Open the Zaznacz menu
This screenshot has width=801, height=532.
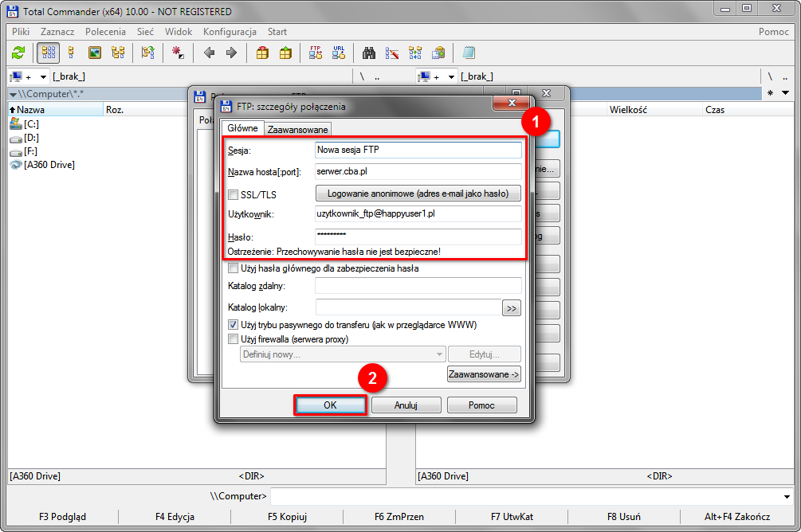[57, 32]
